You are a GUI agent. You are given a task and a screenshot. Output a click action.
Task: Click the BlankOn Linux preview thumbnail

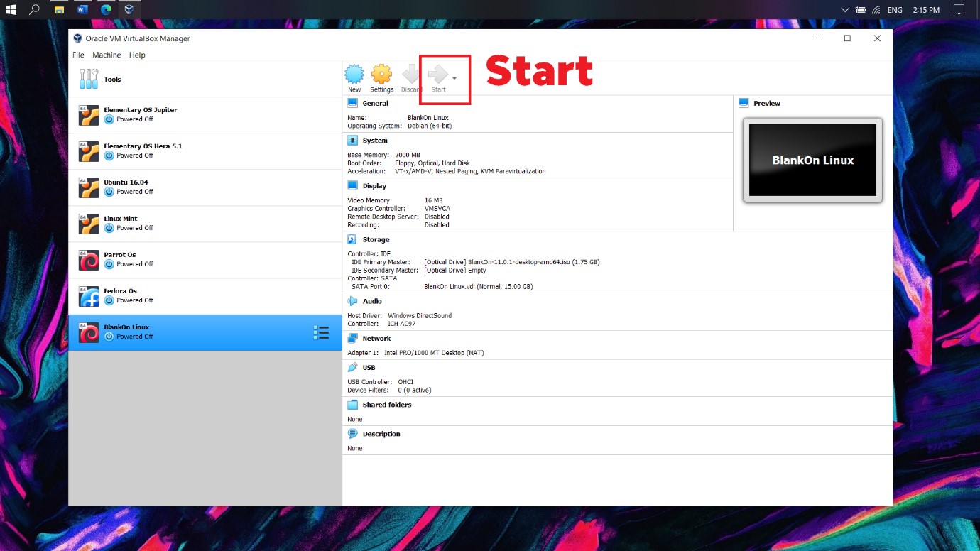[x=812, y=160]
